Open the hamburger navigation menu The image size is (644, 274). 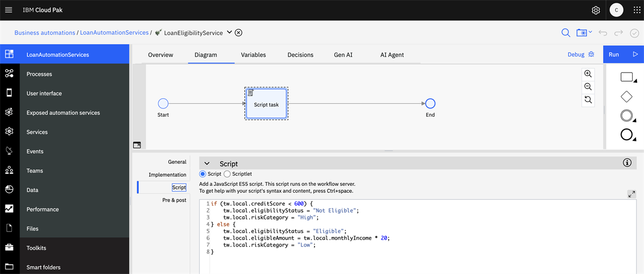pyautogui.click(x=9, y=10)
